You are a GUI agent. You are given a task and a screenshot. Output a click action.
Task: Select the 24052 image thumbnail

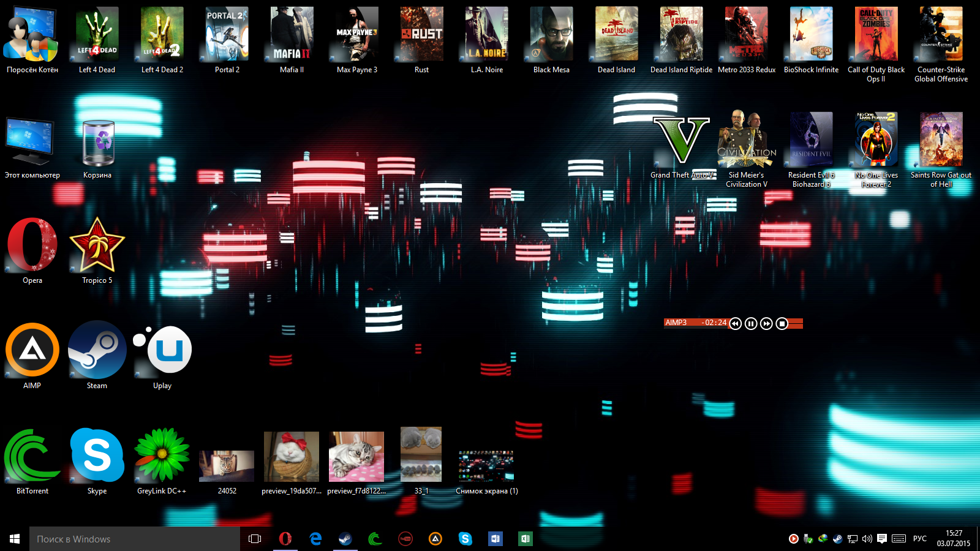(x=227, y=466)
